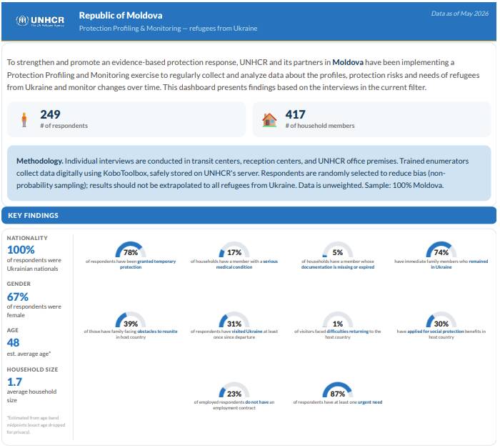Click the '48' average age value

coord(13,343)
